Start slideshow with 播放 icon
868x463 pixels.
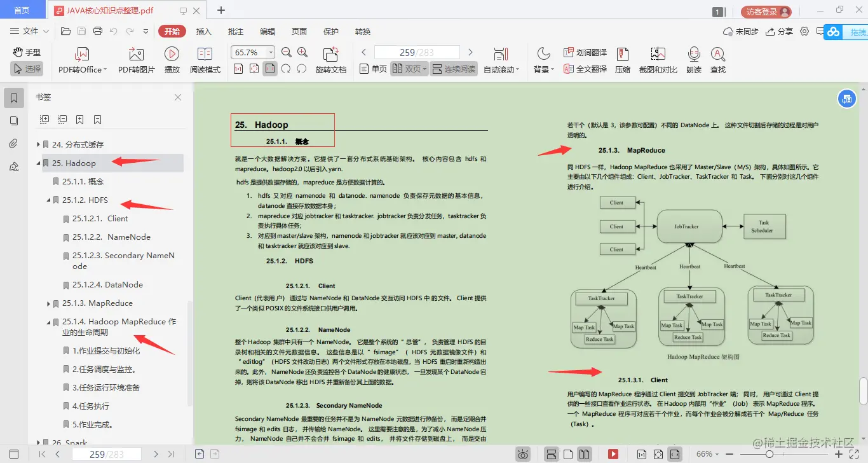pyautogui.click(x=172, y=60)
